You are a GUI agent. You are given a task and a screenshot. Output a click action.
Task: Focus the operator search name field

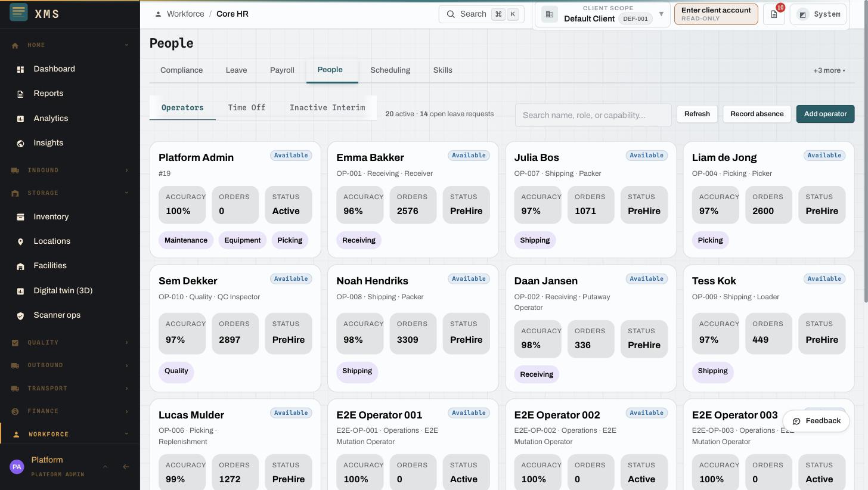(x=593, y=115)
